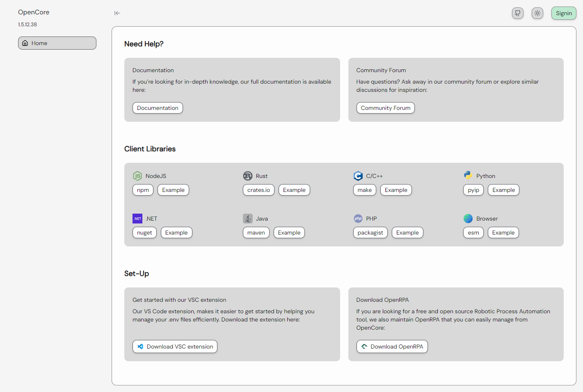Open the Community Forum button
Screen dimensions: 583x392
(x=385, y=108)
